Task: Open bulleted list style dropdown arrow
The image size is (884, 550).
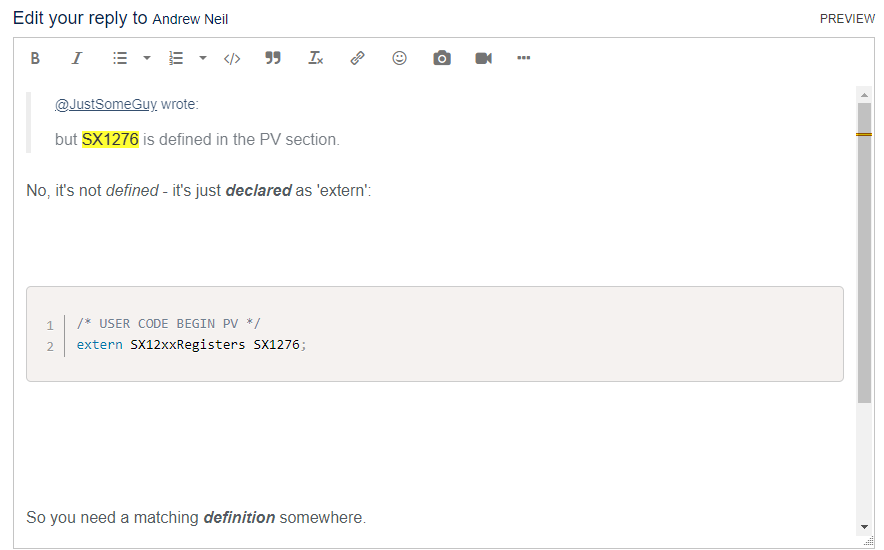Action: [x=147, y=58]
